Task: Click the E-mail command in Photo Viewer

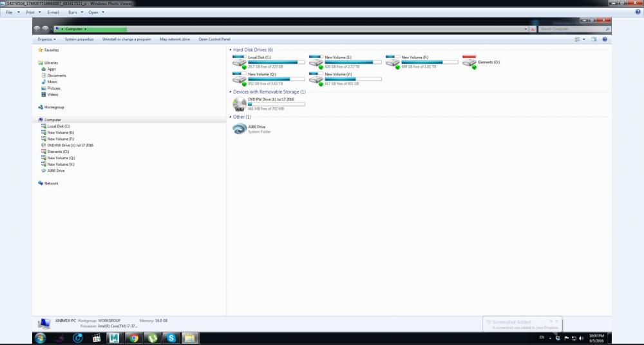Action: coord(53,12)
